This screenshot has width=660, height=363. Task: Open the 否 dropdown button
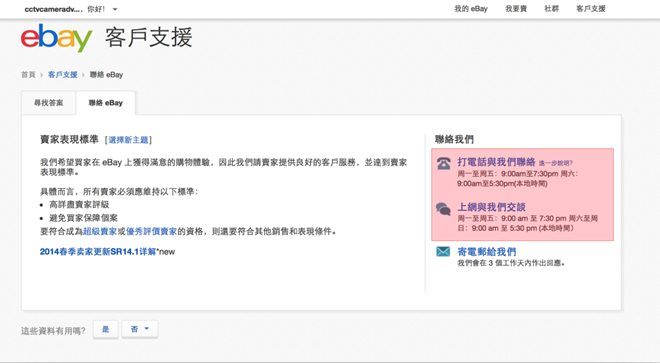140,329
